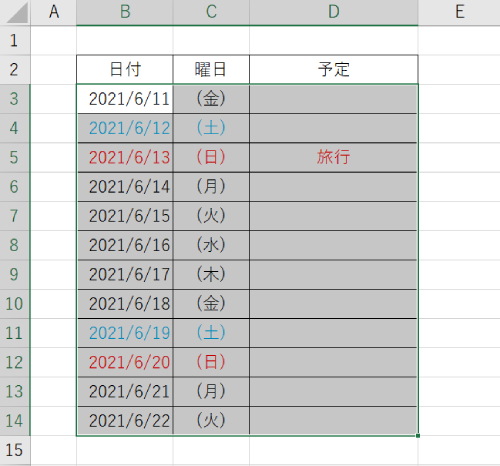Click the empty schedule cell beside 2021/6/14
500x466 pixels.
334,187
